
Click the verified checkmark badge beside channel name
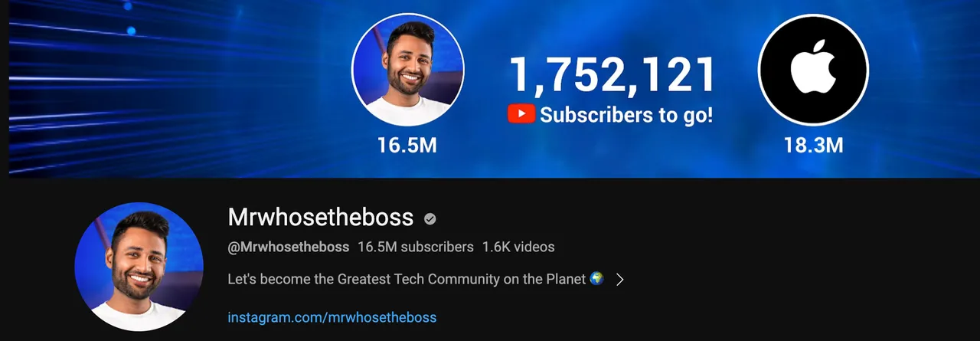point(430,219)
